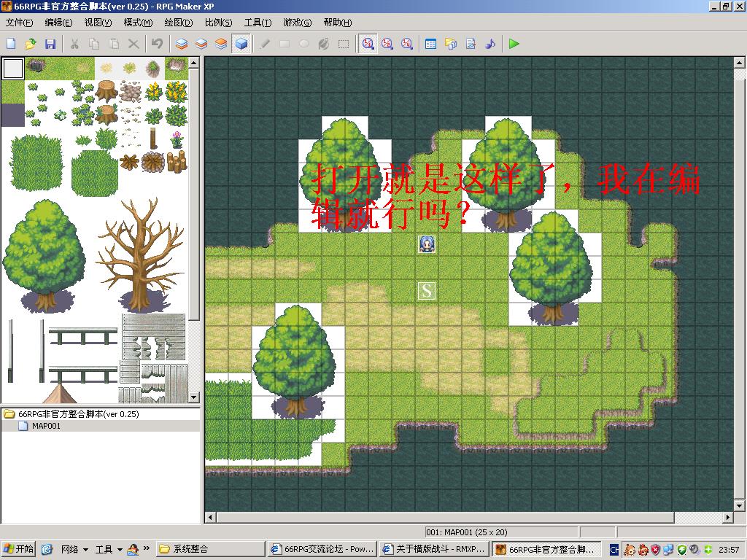747x560 pixels.
Task: Click the Delete X toolbar icon
Action: 134,44
